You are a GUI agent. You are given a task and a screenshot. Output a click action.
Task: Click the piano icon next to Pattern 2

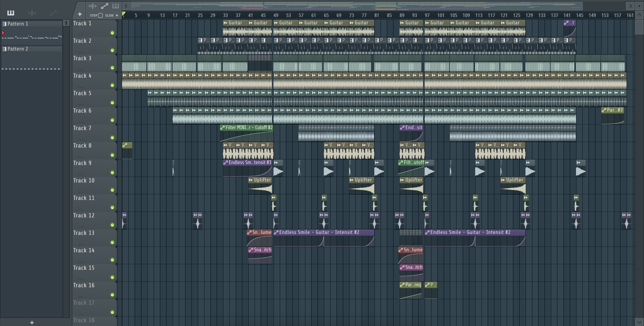click(x=4, y=49)
